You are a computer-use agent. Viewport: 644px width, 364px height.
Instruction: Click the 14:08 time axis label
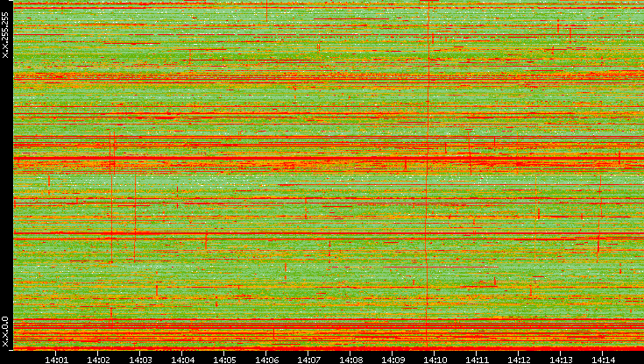(350, 360)
